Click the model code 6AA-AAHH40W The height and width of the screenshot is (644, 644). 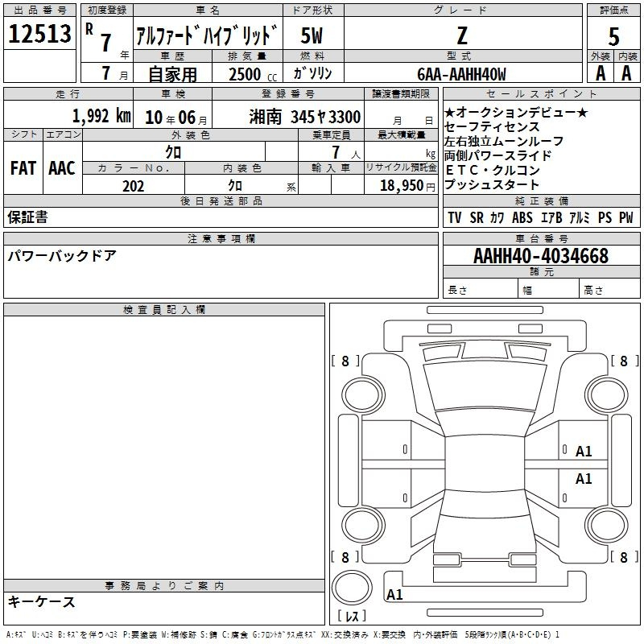(461, 74)
